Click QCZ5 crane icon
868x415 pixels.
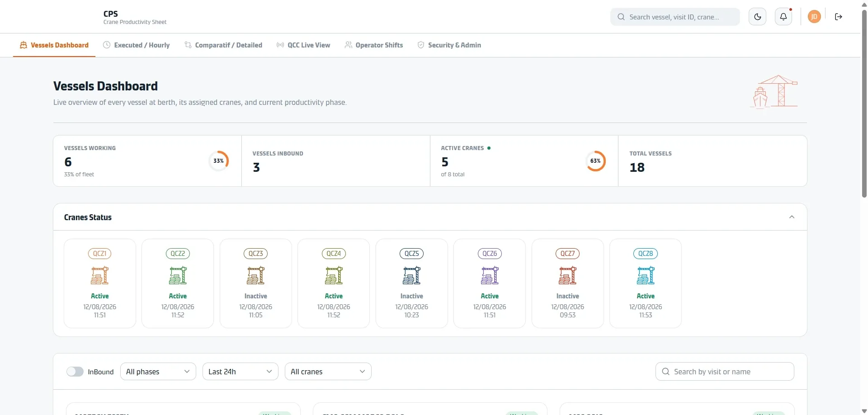(x=412, y=275)
